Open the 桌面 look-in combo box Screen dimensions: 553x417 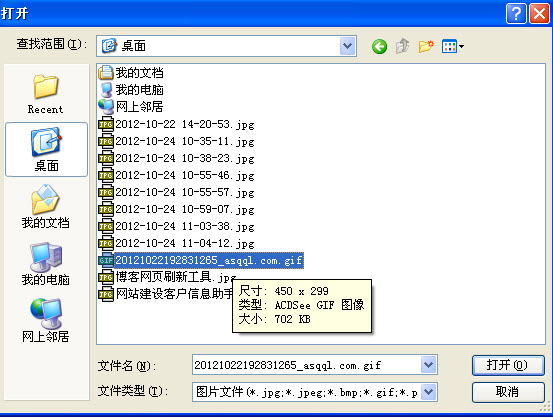pos(226,46)
